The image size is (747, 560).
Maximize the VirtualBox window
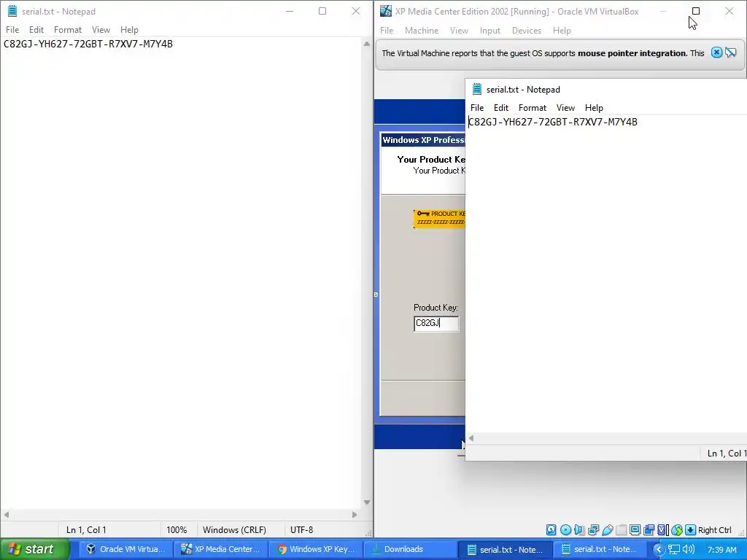[x=696, y=11]
